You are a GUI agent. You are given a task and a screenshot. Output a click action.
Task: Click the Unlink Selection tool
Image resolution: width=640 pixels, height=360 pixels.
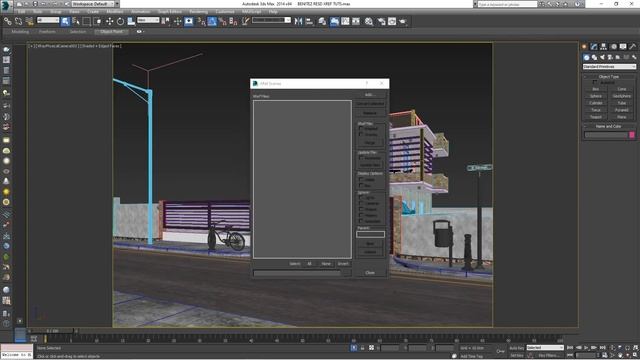click(18, 21)
